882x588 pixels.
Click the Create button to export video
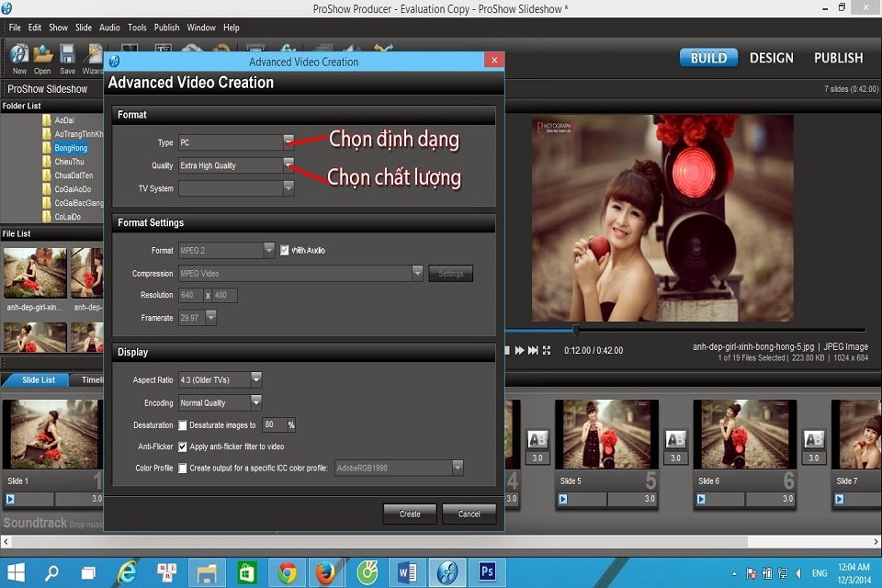(x=409, y=514)
